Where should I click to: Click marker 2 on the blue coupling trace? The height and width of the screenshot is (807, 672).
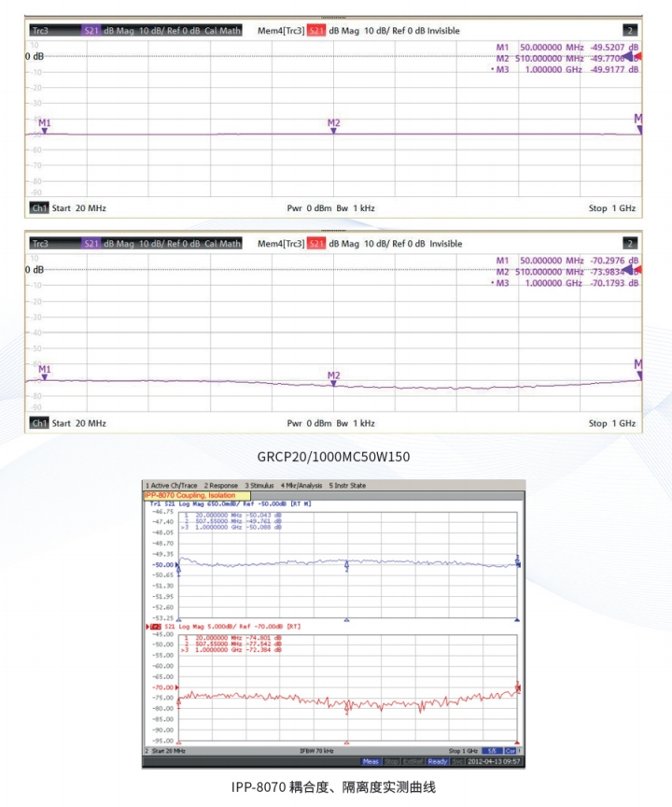click(x=347, y=566)
